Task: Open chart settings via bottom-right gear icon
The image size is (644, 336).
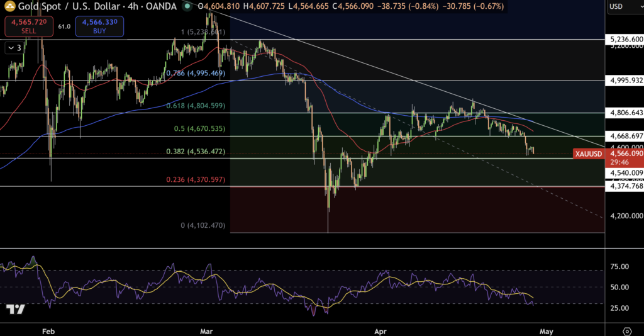Action: [626, 330]
